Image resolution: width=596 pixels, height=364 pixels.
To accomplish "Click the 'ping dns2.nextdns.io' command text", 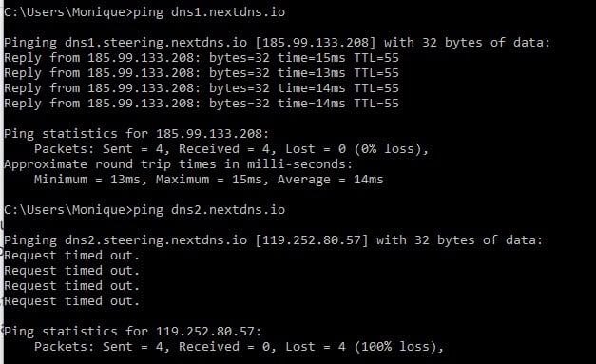I will click(209, 210).
